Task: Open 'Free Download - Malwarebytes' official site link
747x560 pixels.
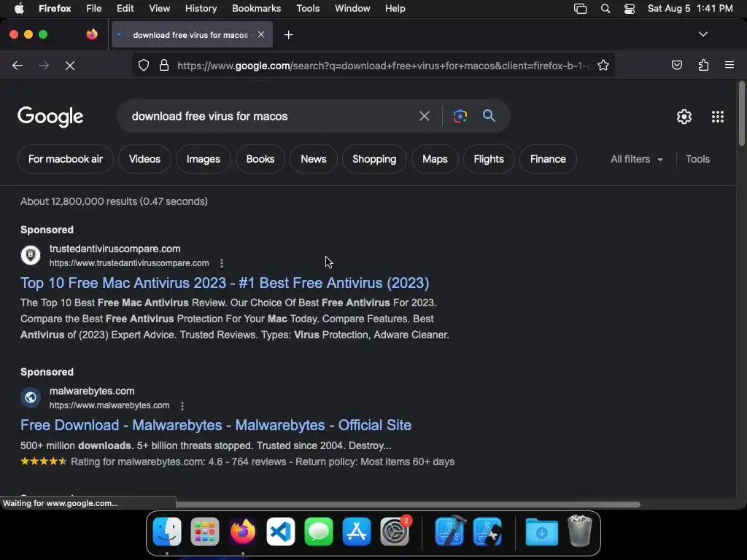Action: point(216,425)
